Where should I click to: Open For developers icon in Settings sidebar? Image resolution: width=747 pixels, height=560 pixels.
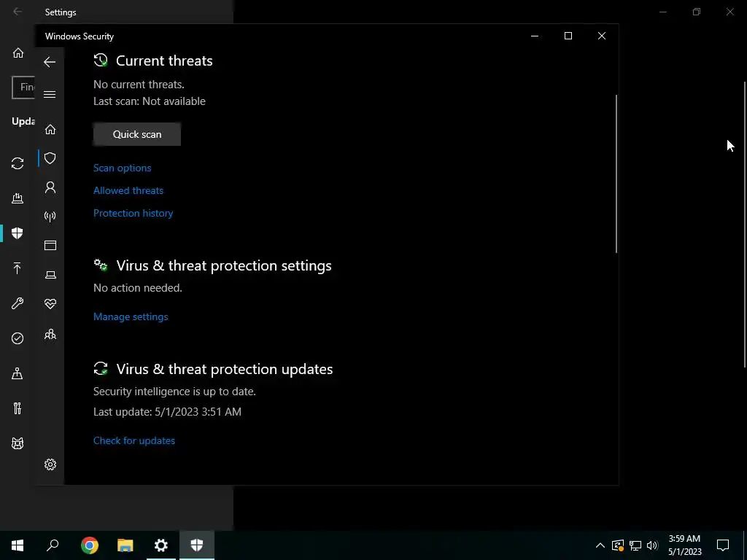coord(18,408)
